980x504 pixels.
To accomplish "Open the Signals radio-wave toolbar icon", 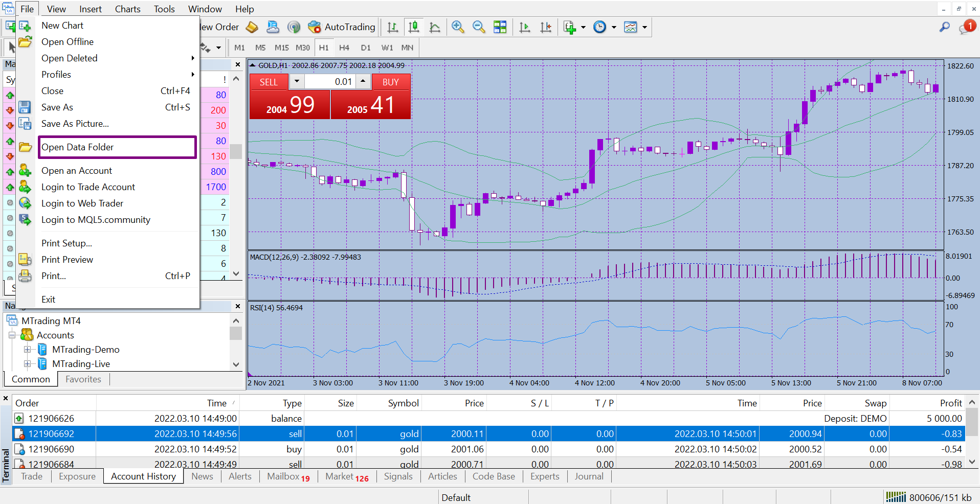I will click(294, 27).
